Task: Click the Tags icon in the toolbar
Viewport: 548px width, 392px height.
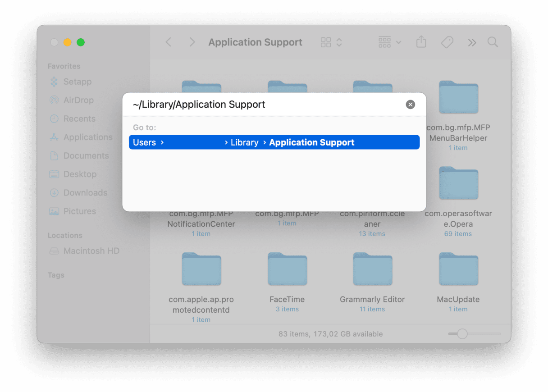Action: click(x=447, y=42)
